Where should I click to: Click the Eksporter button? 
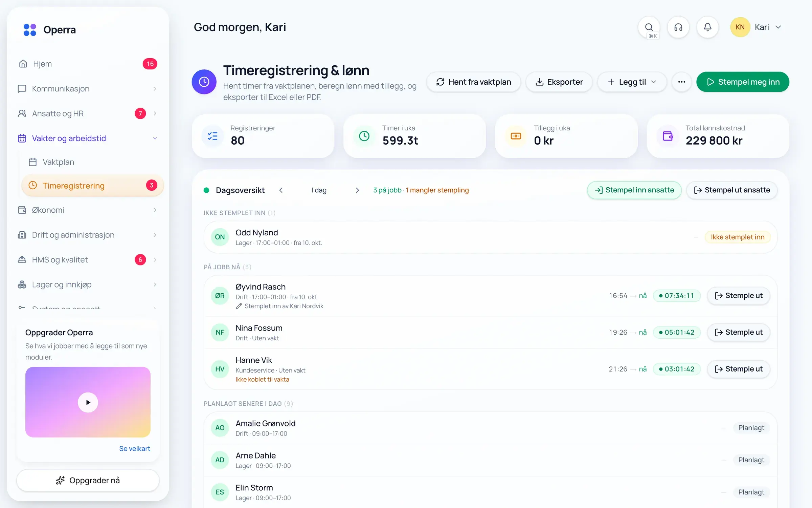tap(559, 82)
